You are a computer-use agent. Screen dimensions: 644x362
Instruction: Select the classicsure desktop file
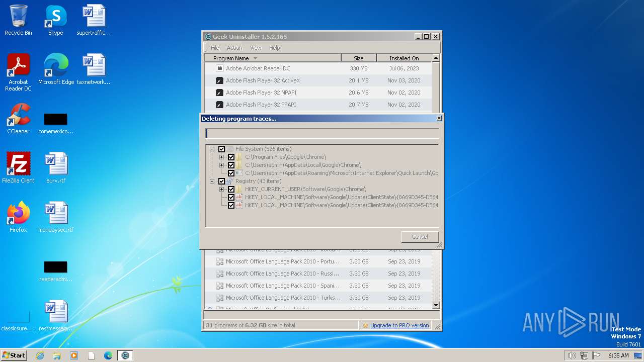point(18,321)
